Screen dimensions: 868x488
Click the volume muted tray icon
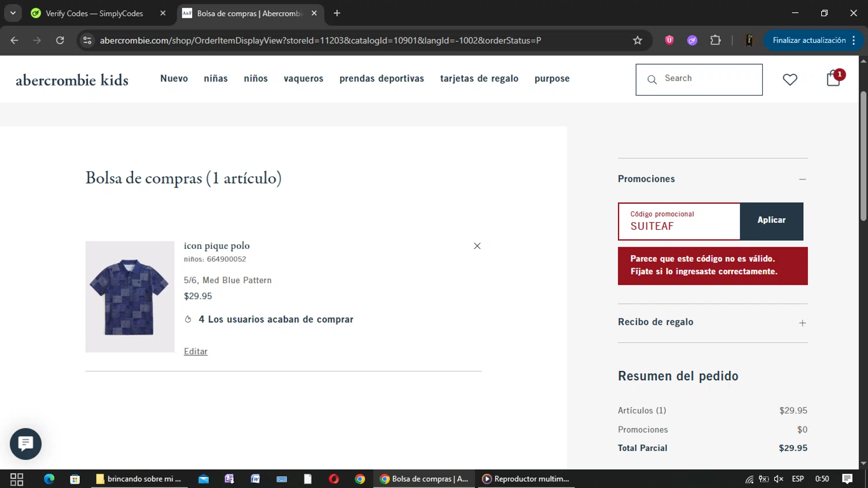coord(779,479)
